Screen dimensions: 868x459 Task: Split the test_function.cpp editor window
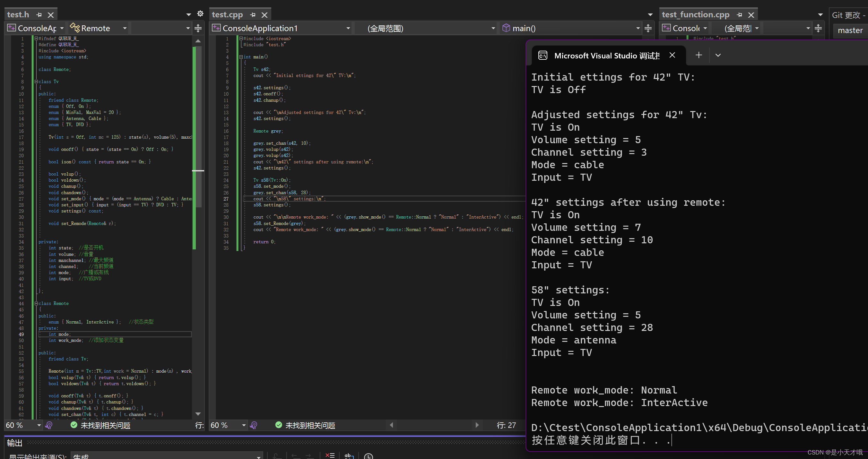(x=818, y=28)
